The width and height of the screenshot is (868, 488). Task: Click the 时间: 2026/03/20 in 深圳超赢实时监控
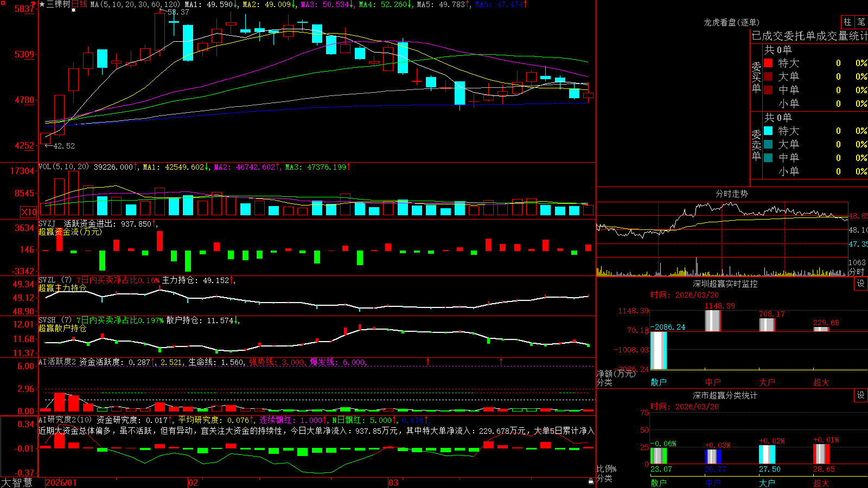click(x=685, y=295)
